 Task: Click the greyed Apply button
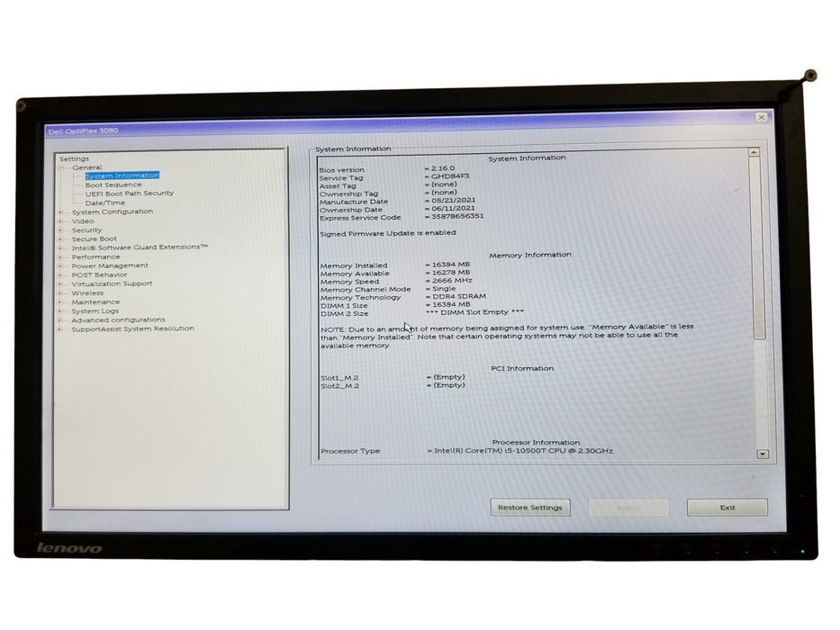pyautogui.click(x=628, y=508)
